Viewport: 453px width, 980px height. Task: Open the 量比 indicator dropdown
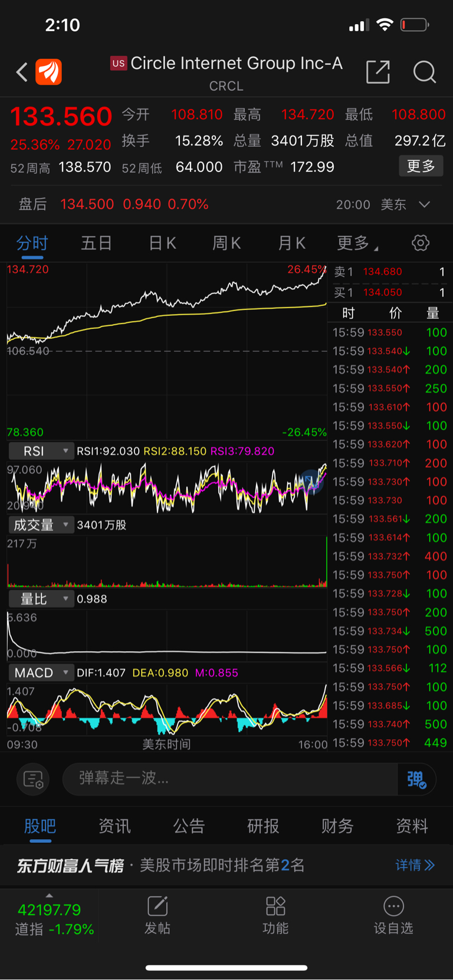(41, 599)
